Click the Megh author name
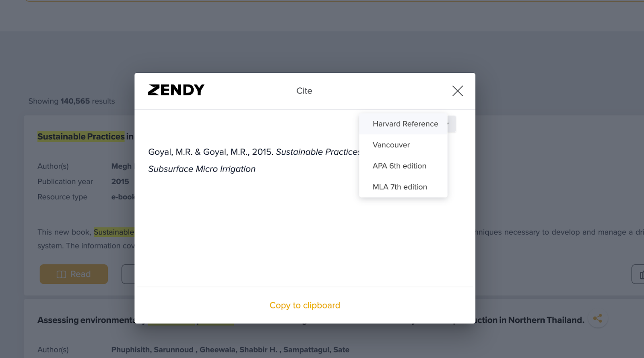644x358 pixels. point(122,166)
